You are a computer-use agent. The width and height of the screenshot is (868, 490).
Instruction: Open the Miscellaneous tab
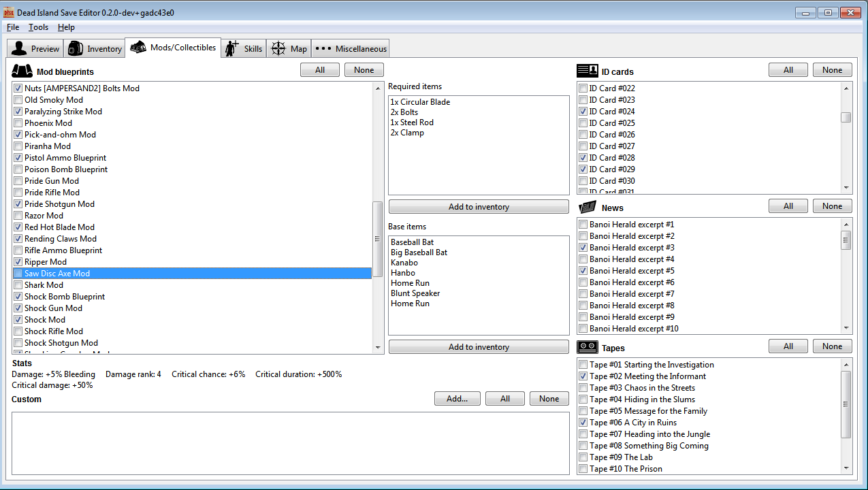point(351,48)
